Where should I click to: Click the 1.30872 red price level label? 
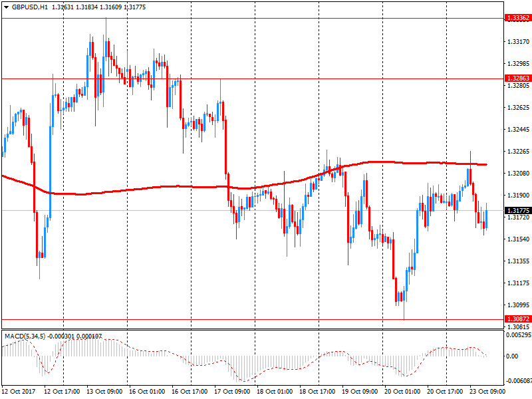pos(518,319)
